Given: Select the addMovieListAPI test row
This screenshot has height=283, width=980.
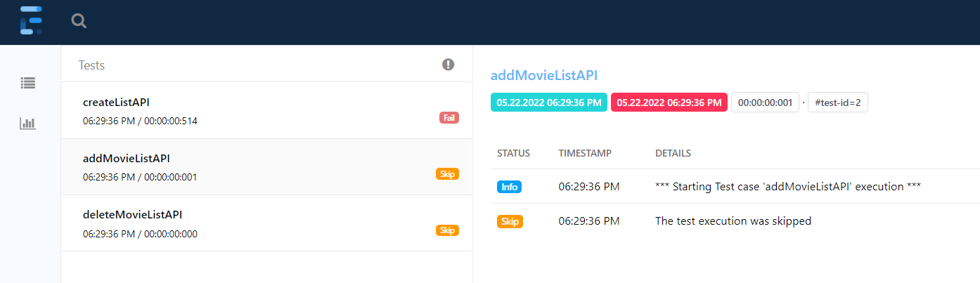Looking at the screenshot, I should pyautogui.click(x=266, y=166).
